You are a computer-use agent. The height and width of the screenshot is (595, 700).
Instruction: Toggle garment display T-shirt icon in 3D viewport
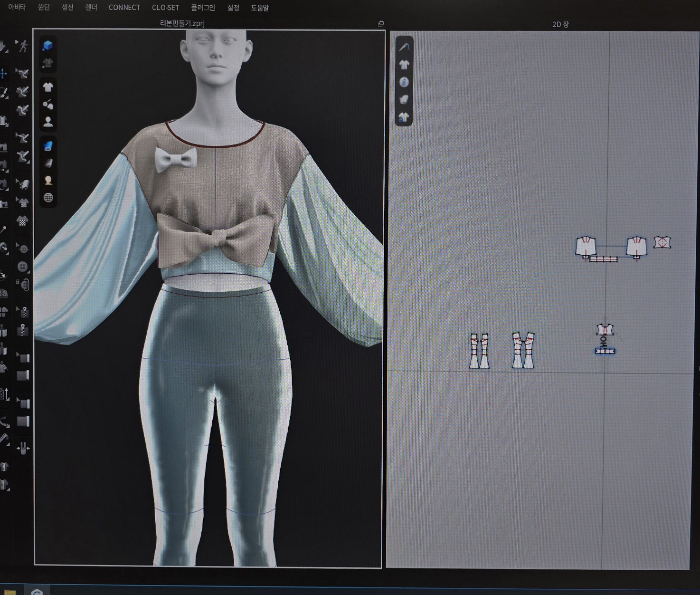click(48, 87)
